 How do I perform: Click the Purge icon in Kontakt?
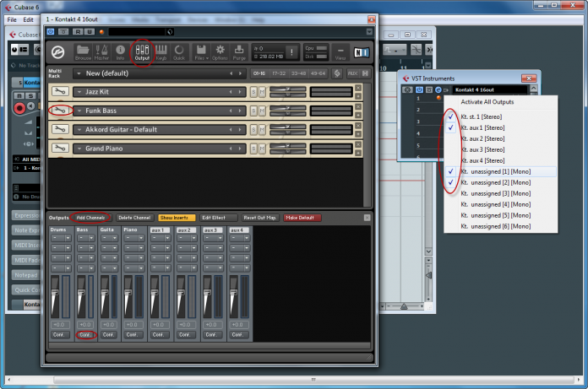pyautogui.click(x=239, y=52)
